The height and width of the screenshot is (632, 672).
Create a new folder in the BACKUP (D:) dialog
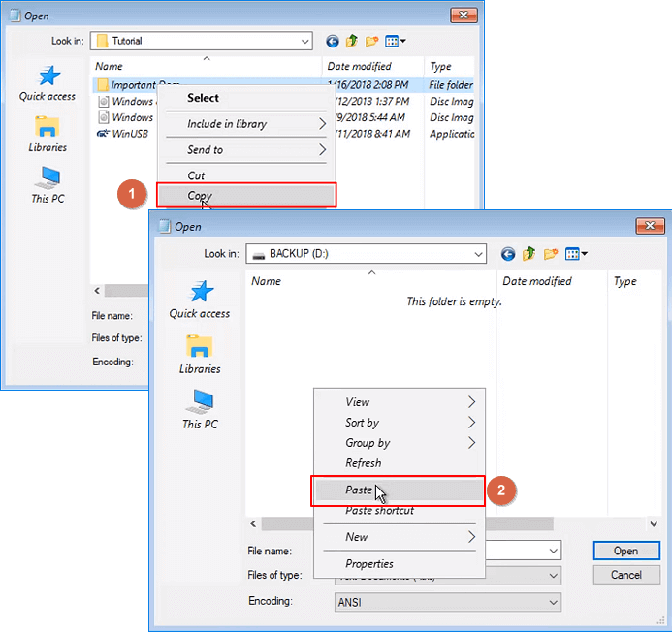click(551, 254)
